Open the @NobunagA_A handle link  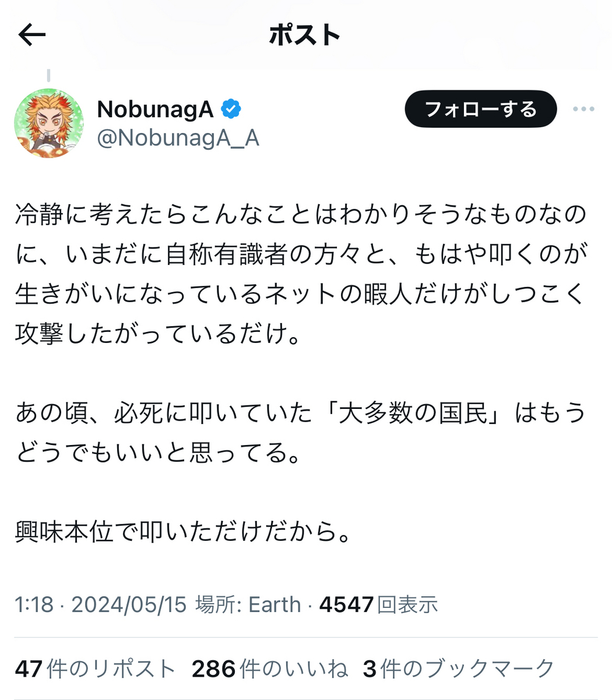tap(178, 139)
